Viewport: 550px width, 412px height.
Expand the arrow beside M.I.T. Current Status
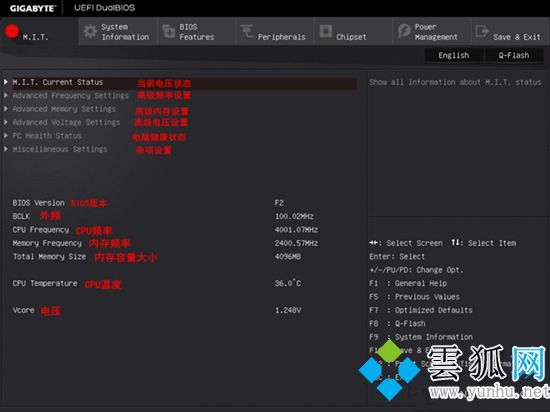[6, 82]
